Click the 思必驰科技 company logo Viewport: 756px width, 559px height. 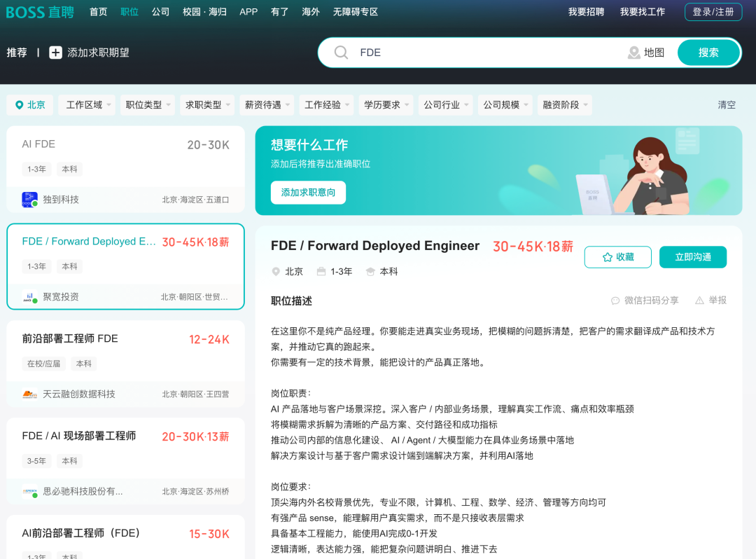pos(30,492)
